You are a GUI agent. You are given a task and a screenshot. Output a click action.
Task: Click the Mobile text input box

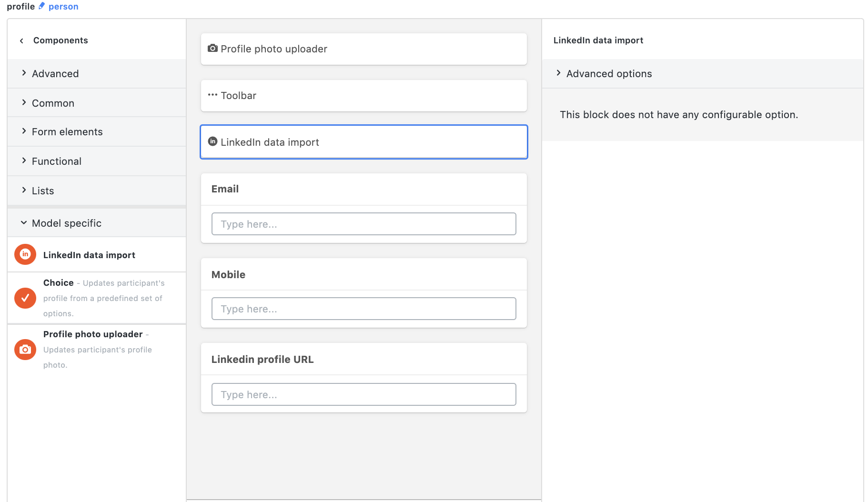click(363, 309)
